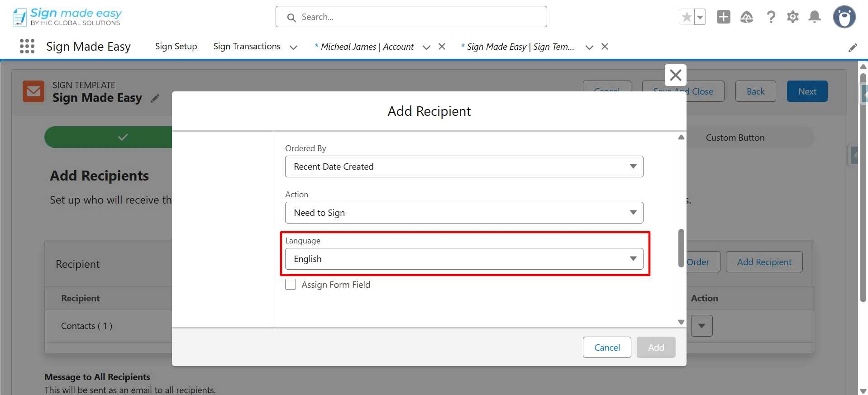868x395 pixels.
Task: Open the Notifications bell icon
Action: click(815, 17)
